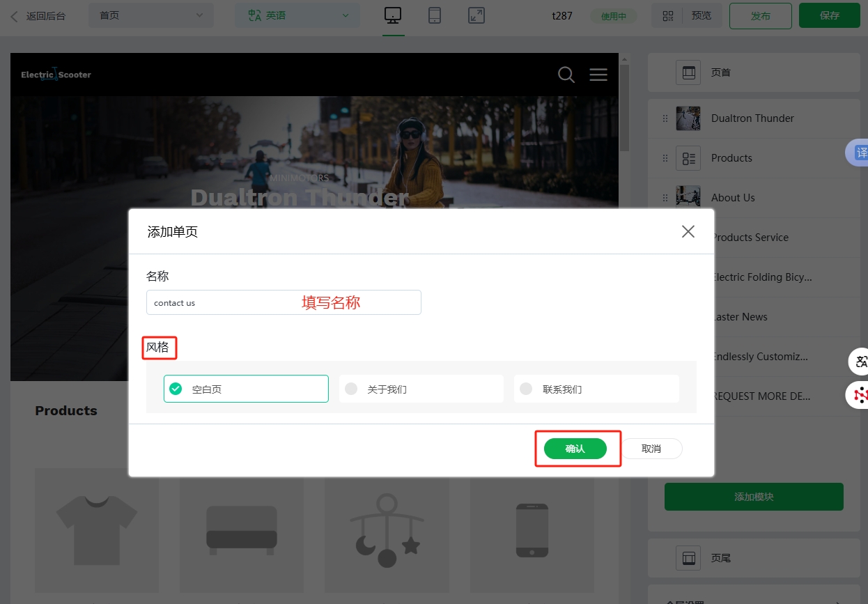Screen dimensions: 868x604
Task: Select the 页首 header module
Action: click(x=754, y=72)
